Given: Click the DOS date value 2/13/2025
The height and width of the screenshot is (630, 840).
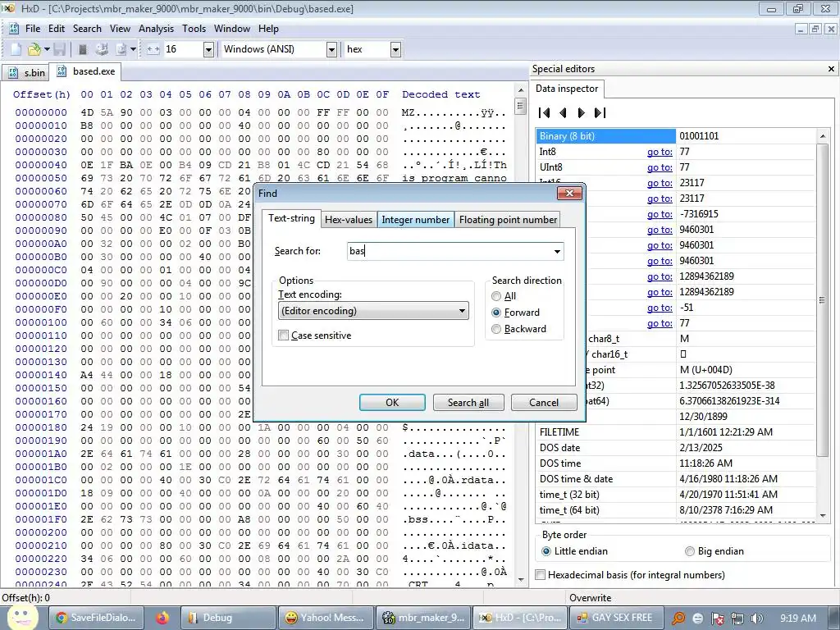Looking at the screenshot, I should (x=701, y=448).
